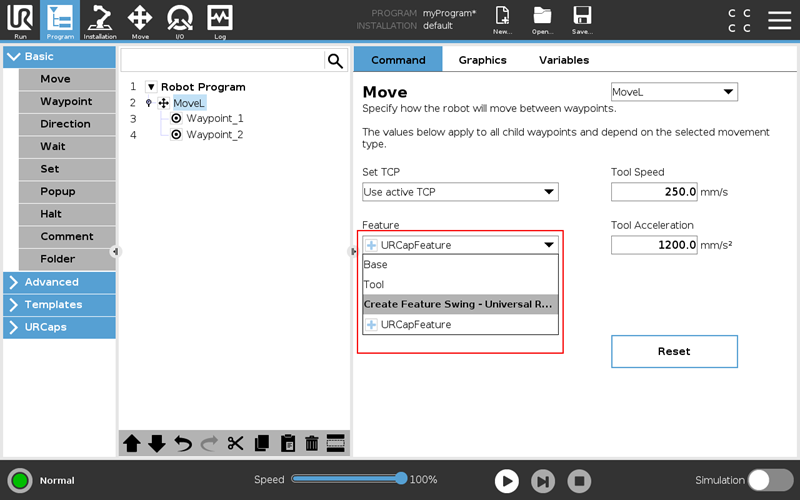This screenshot has width=800, height=500.
Task: Open the Installation tab icon
Action: 100,21
